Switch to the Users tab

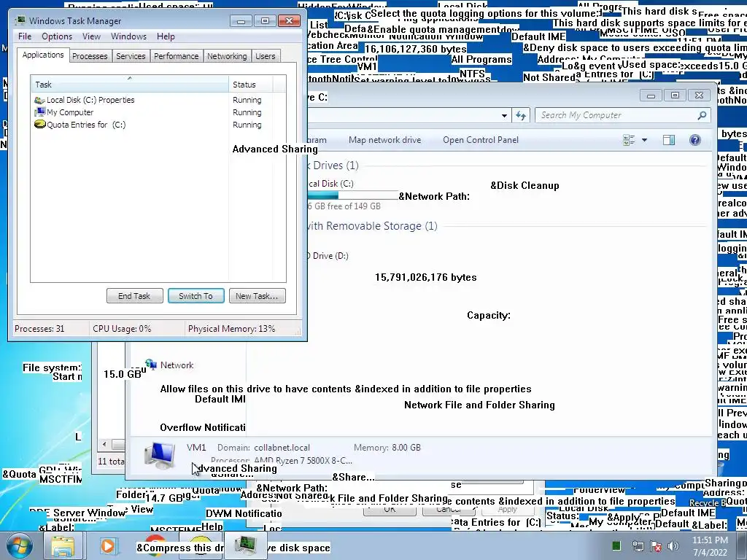click(x=266, y=56)
